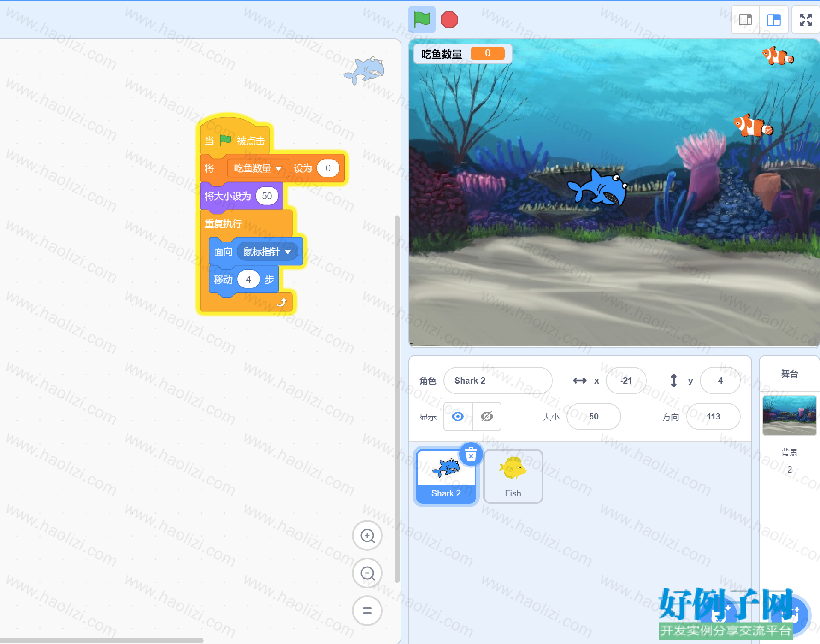Click the 4 steps value in 移动 block

point(248,279)
